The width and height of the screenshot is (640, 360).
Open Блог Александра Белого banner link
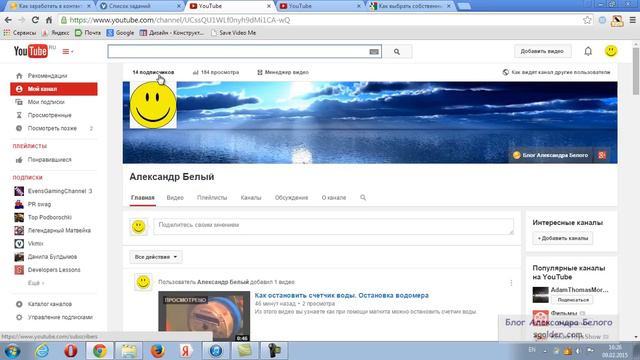click(551, 155)
